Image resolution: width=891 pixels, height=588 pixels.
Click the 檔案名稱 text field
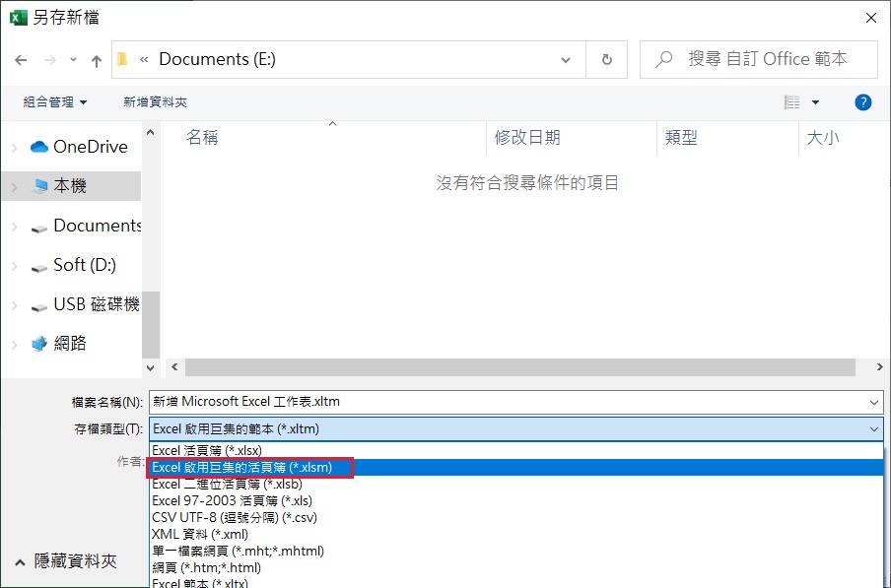tap(508, 402)
